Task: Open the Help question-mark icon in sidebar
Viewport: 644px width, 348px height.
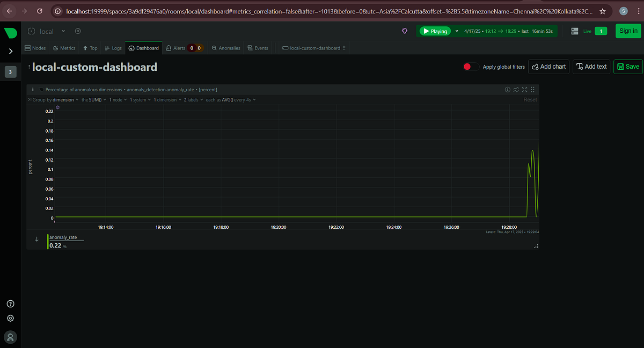Action: 10,303
